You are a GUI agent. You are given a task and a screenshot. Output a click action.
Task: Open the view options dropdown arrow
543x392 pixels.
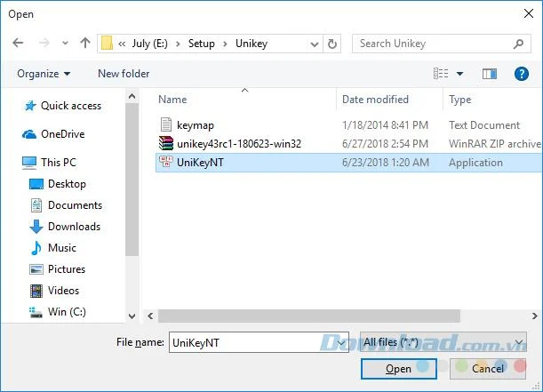pos(459,74)
